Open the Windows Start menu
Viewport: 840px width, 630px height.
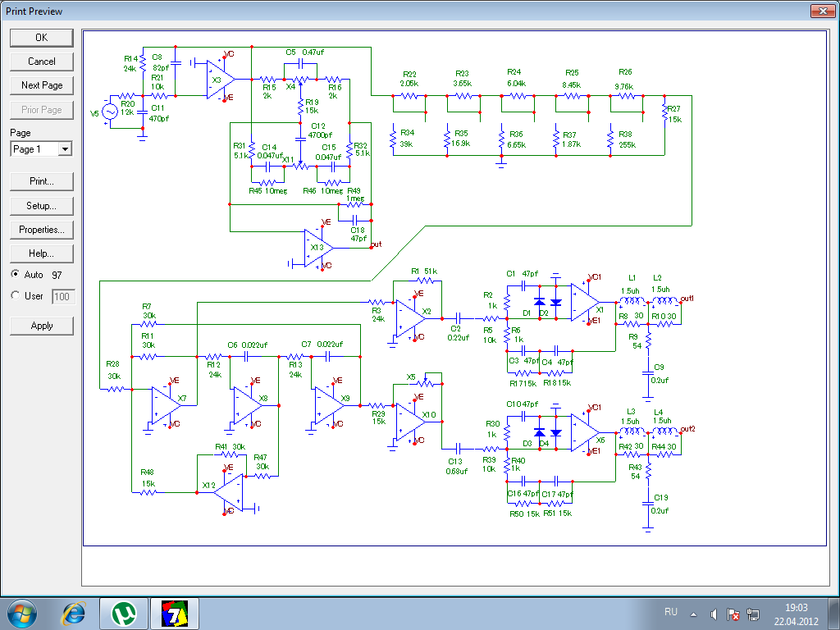(21, 613)
